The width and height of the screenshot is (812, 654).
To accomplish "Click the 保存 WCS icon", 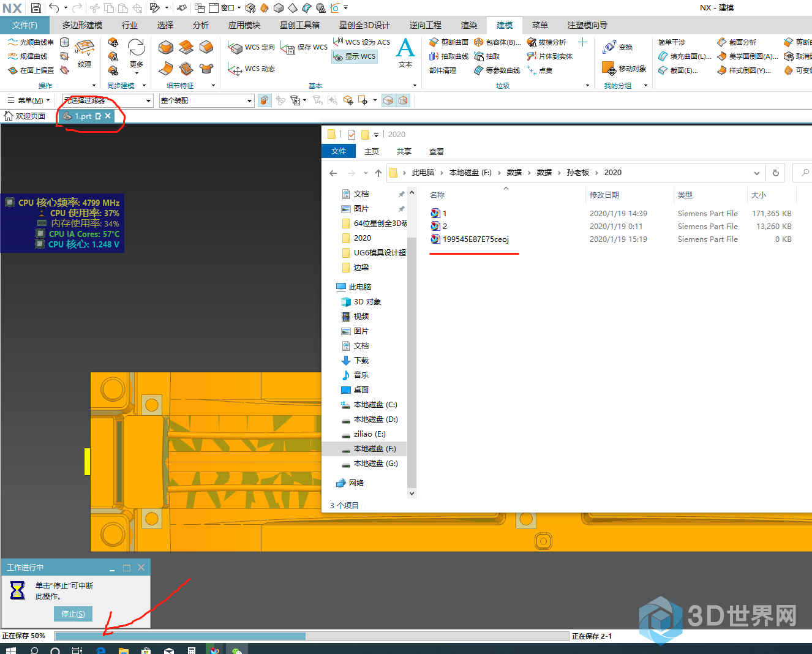I will tap(304, 47).
